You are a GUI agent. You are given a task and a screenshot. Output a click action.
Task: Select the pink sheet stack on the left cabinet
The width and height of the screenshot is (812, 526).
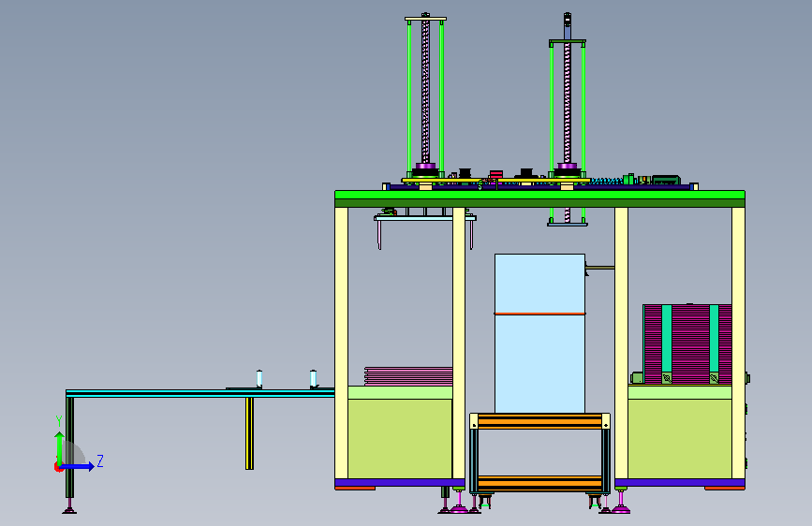pyautogui.click(x=408, y=376)
